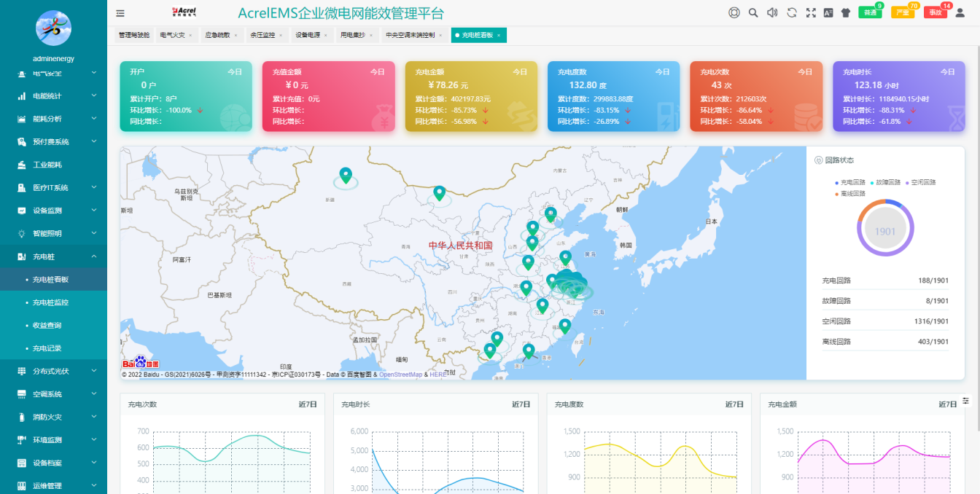This screenshot has width=980, height=494.
Task: Close the 应急疏散 tab
Action: [x=236, y=35]
